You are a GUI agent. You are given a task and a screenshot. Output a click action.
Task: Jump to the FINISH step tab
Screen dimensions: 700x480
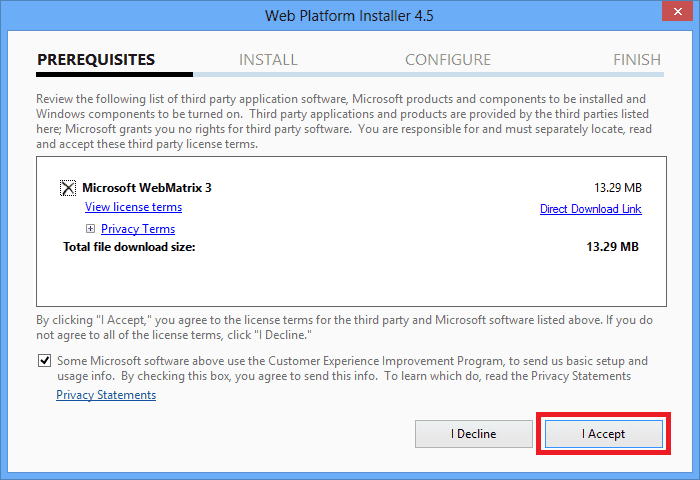click(x=636, y=60)
